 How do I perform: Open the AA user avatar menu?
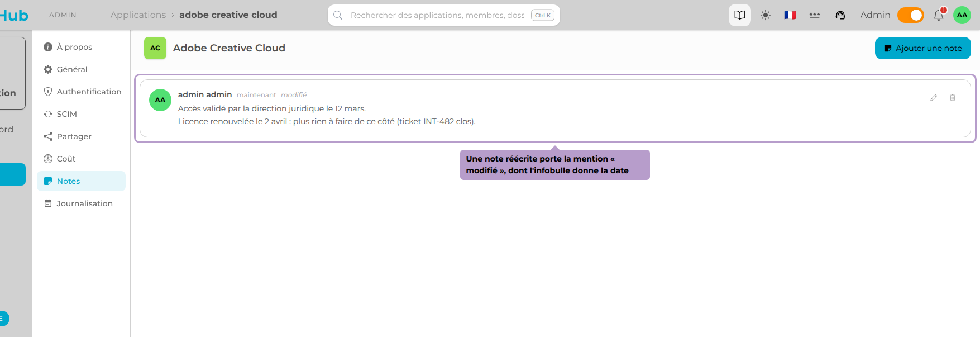pos(962,15)
